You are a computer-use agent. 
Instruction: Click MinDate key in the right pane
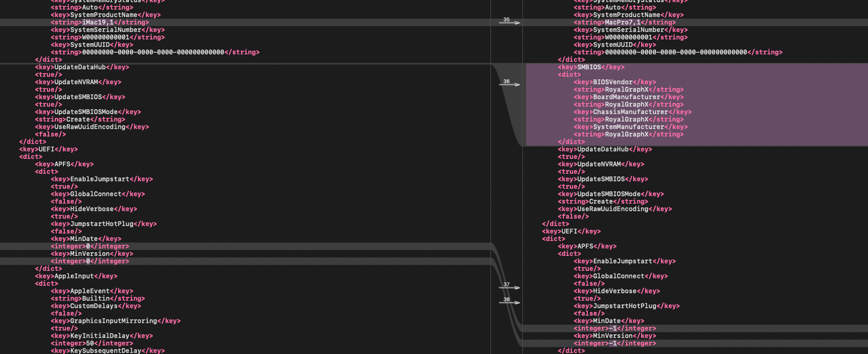[609, 321]
